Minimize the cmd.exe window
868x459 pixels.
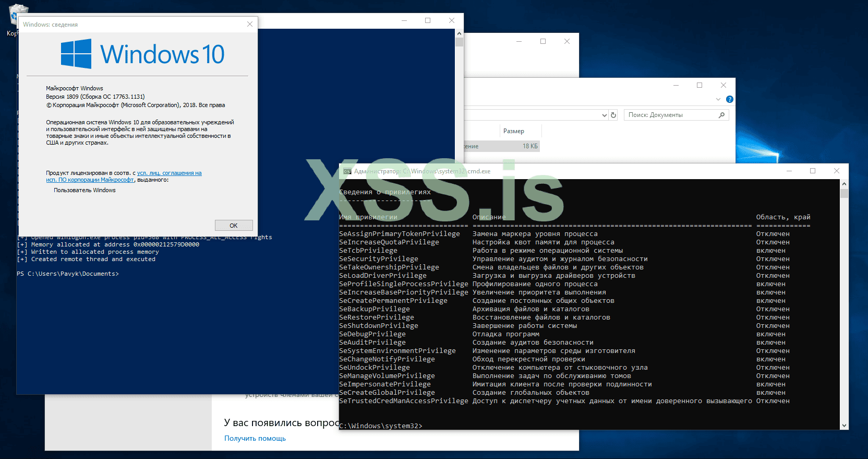tap(789, 171)
